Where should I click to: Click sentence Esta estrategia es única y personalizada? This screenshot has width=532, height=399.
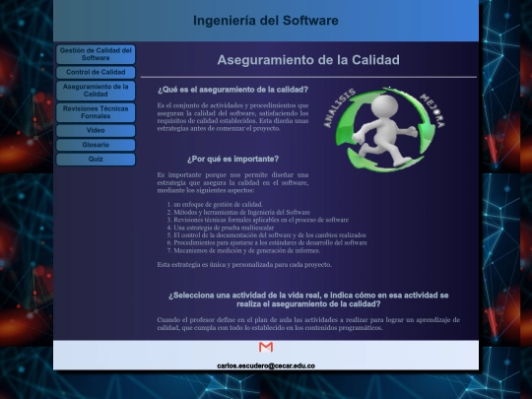point(244,265)
